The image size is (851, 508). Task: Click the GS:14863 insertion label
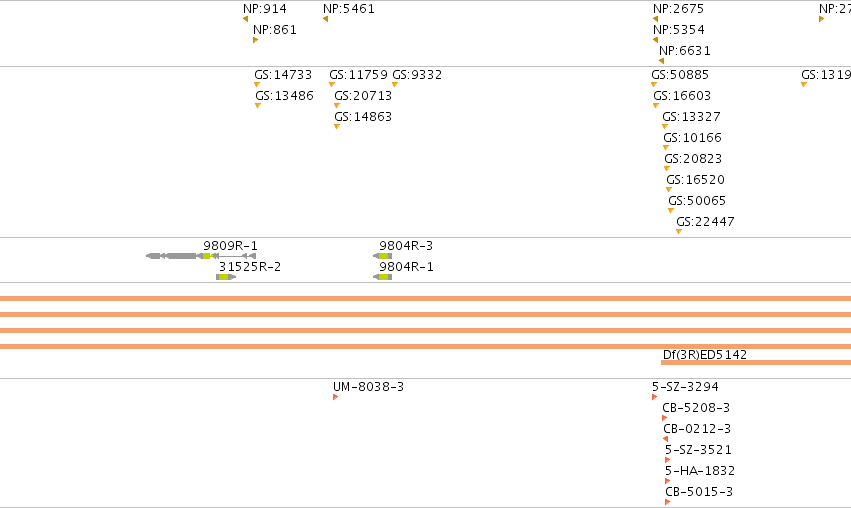click(x=363, y=117)
